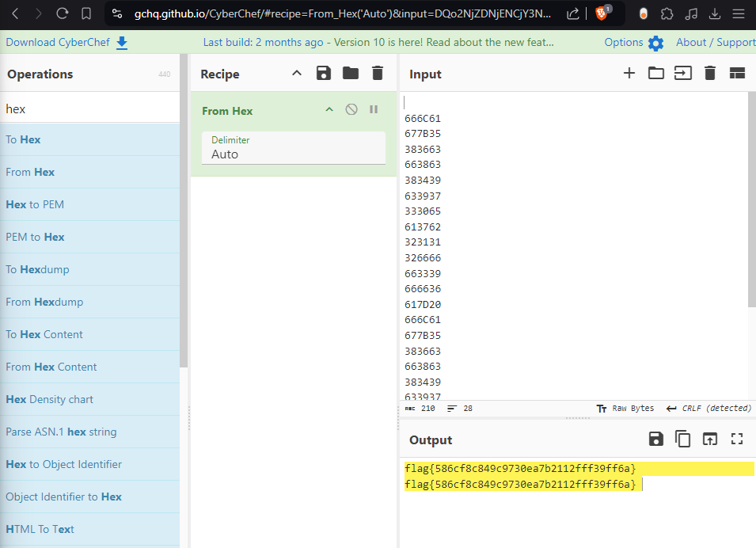Select the To Hex operation
Image resolution: width=756 pixels, height=548 pixels.
(89, 139)
